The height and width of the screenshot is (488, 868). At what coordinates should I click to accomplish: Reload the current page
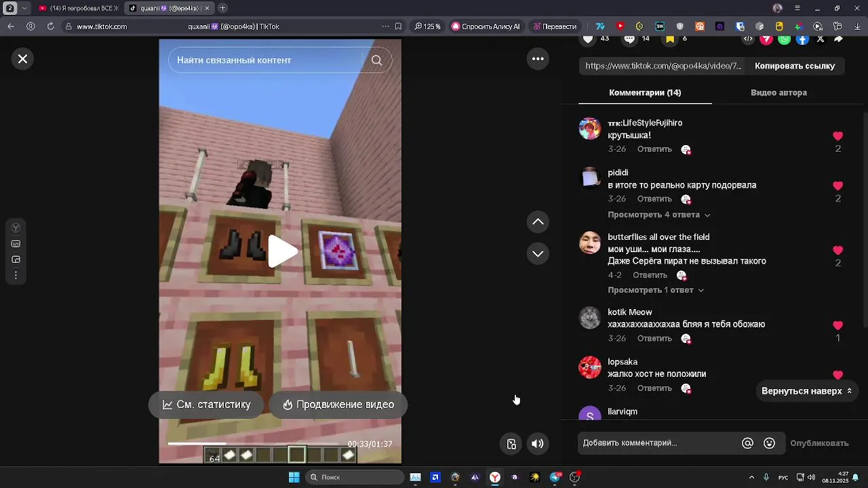[50, 26]
